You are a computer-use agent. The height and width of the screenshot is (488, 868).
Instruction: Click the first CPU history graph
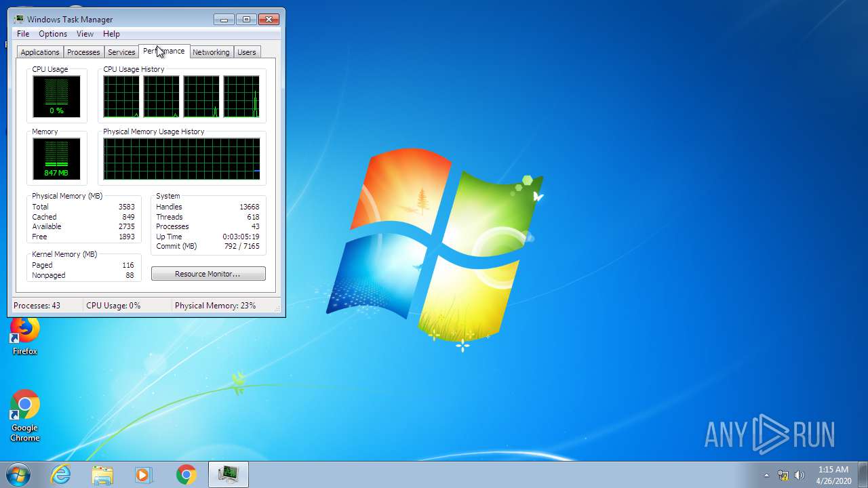[121, 96]
